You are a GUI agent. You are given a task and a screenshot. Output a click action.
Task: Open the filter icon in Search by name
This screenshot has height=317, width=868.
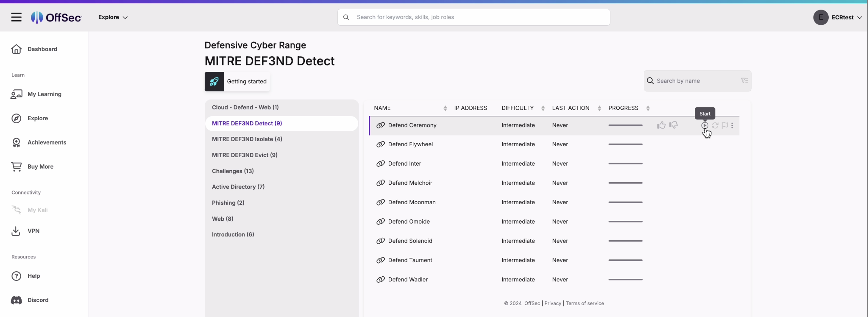[744, 81]
